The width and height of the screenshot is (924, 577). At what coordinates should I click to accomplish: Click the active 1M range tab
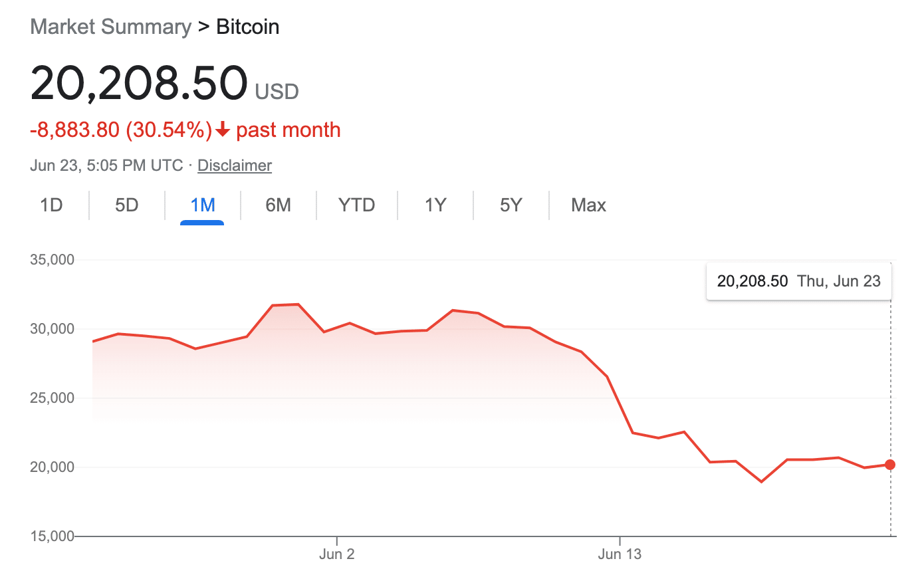click(x=202, y=205)
